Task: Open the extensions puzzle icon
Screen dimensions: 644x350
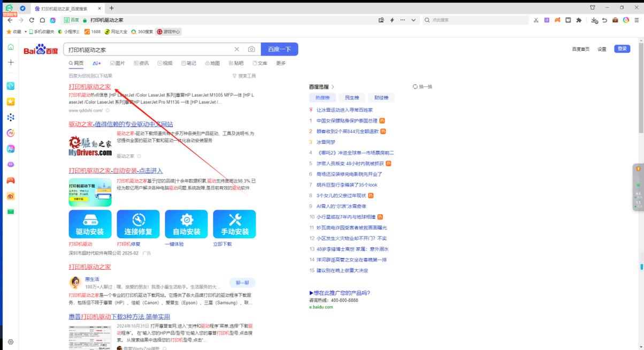Action: coord(579,20)
